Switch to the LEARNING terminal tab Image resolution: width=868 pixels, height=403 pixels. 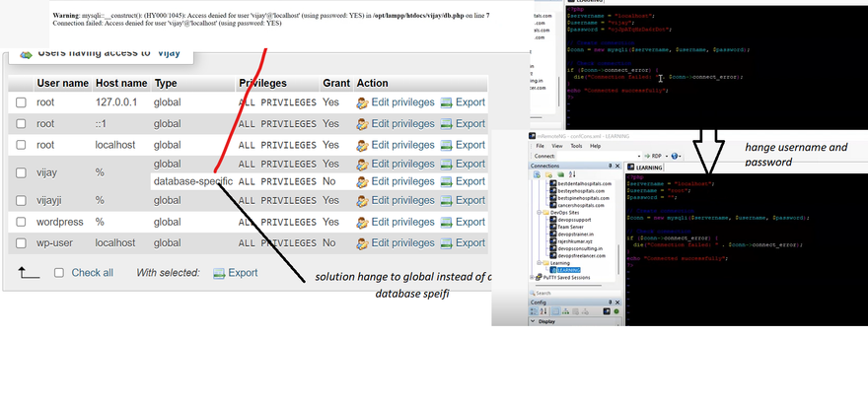(x=650, y=168)
